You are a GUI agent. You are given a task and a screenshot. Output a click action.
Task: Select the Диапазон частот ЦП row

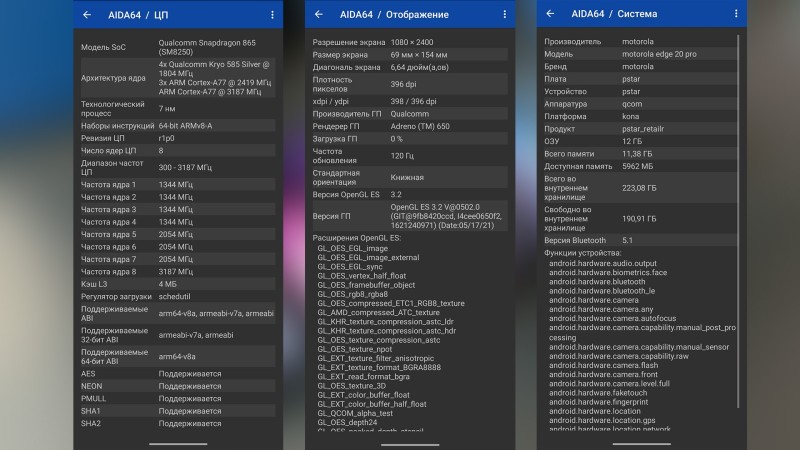(x=178, y=167)
